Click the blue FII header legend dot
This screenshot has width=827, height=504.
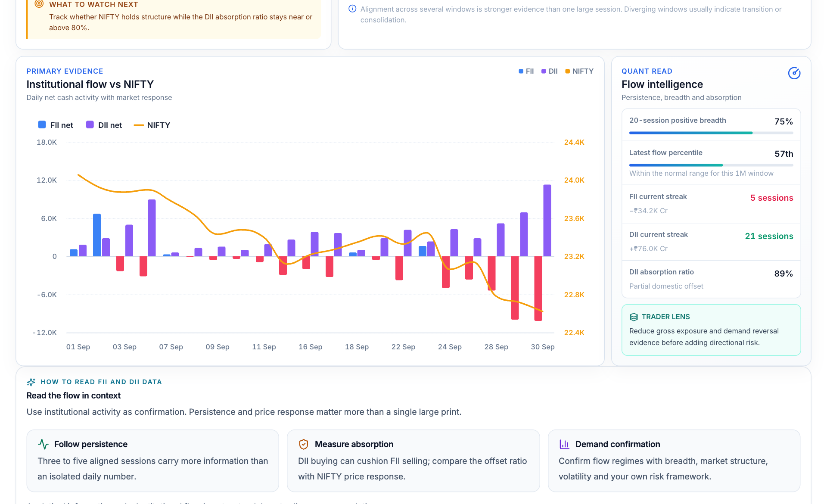(521, 72)
